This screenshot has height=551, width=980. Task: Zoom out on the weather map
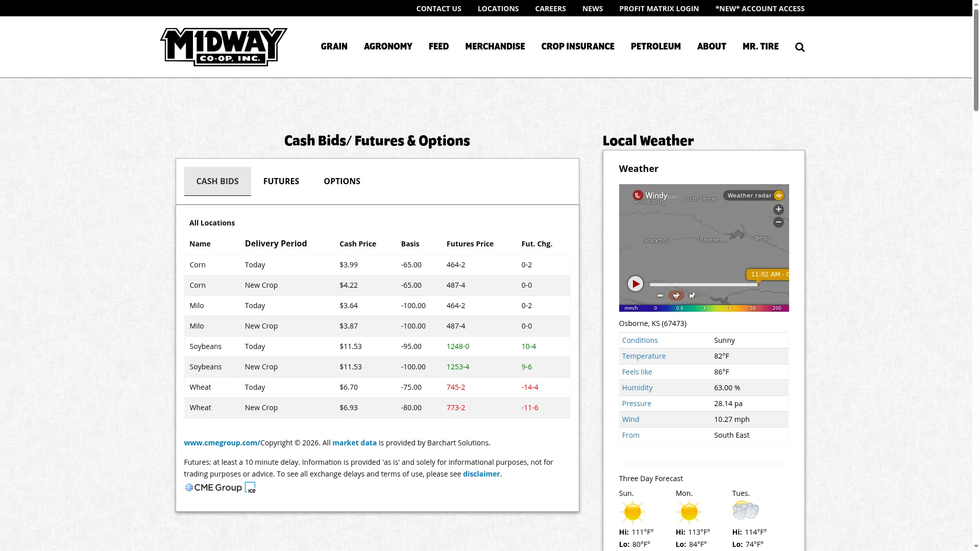tap(778, 222)
